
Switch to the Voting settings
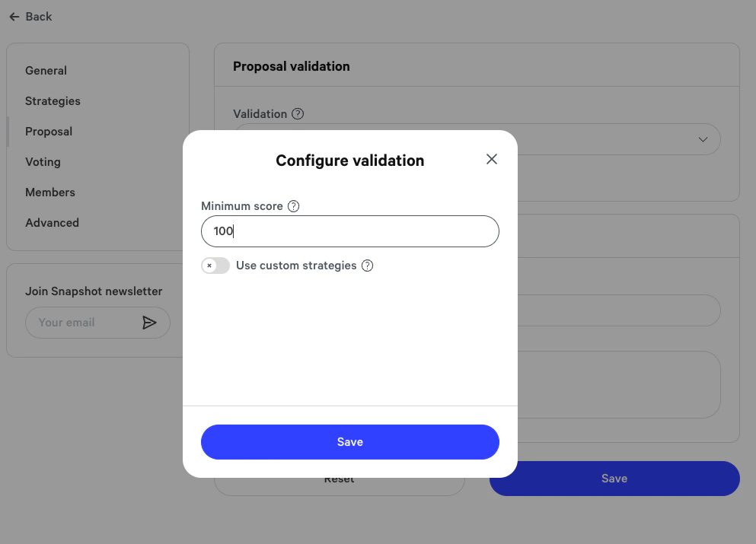click(x=43, y=161)
